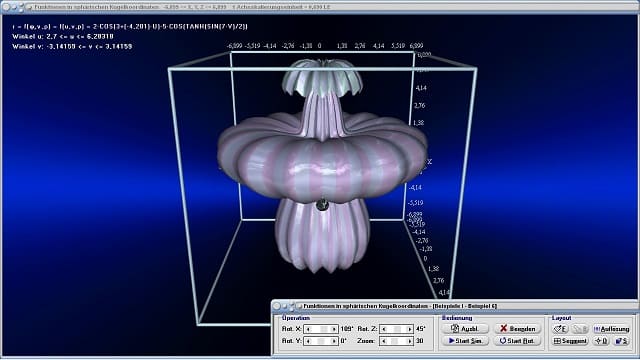
Task: Click the Zoom value 30
Action: pyautogui.click(x=420, y=341)
